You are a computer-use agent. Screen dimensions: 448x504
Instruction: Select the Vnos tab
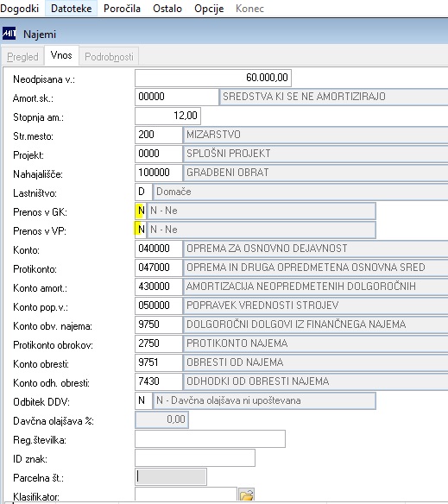point(61,55)
